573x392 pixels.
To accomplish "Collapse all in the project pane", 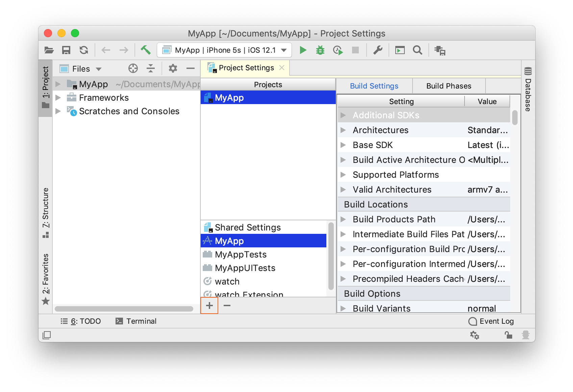I will pyautogui.click(x=151, y=69).
